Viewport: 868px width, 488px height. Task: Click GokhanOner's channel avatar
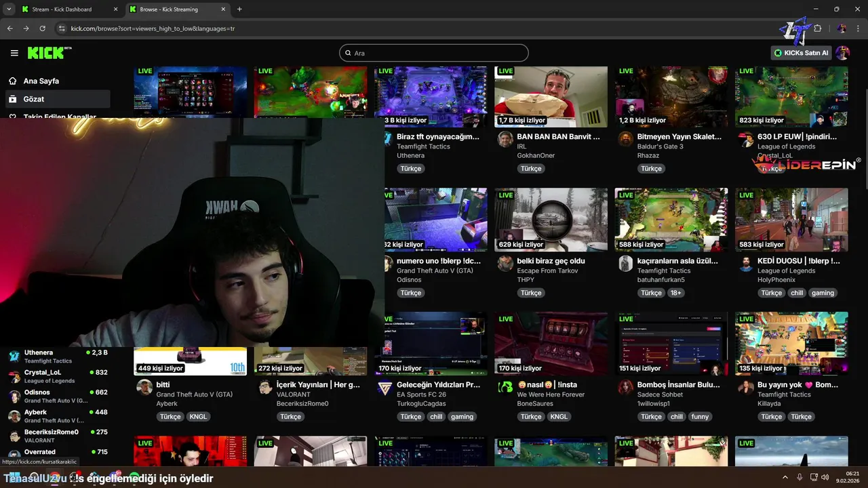(x=505, y=140)
